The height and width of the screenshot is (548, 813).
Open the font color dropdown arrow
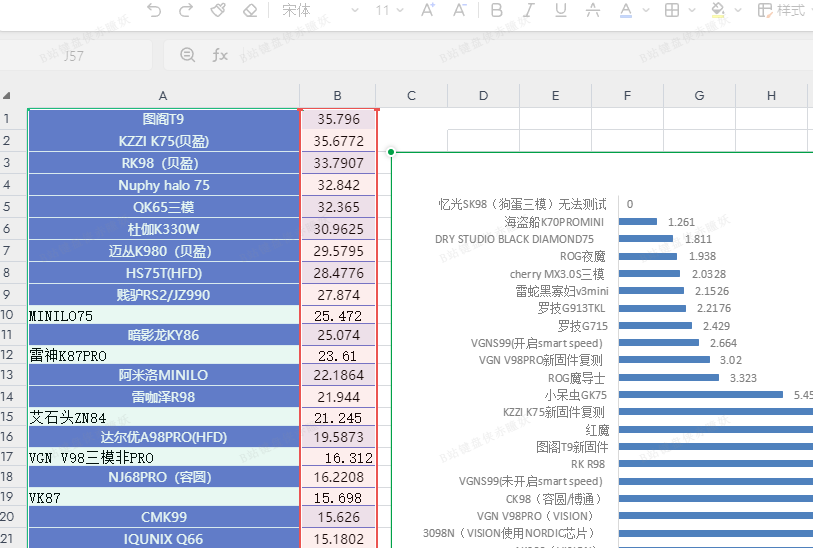(646, 10)
